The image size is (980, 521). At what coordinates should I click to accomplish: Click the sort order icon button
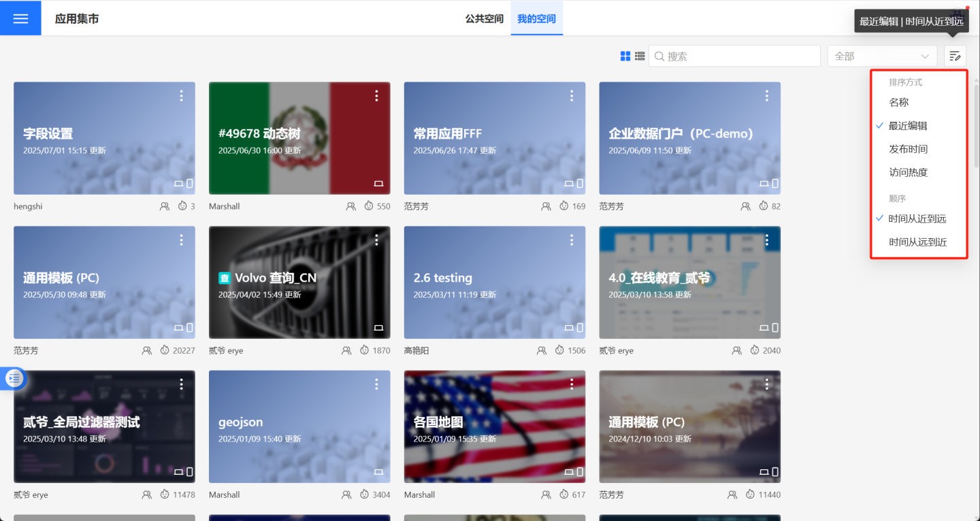click(x=955, y=56)
